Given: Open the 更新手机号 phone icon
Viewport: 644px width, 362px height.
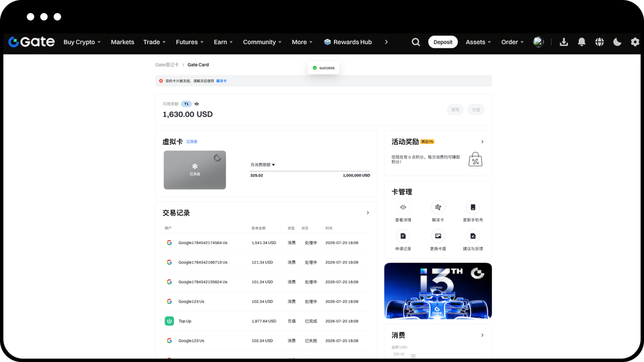Looking at the screenshot, I should [x=473, y=207].
